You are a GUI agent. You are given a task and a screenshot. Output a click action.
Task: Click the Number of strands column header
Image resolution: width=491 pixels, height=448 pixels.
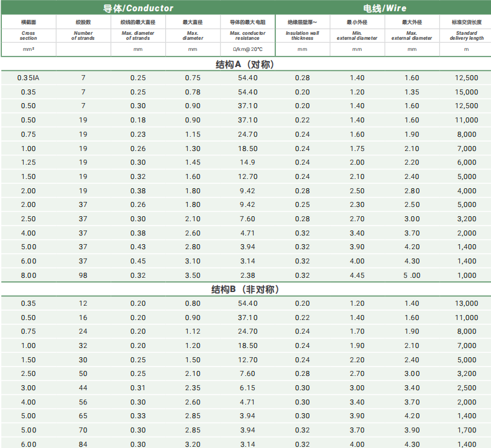tap(83, 35)
